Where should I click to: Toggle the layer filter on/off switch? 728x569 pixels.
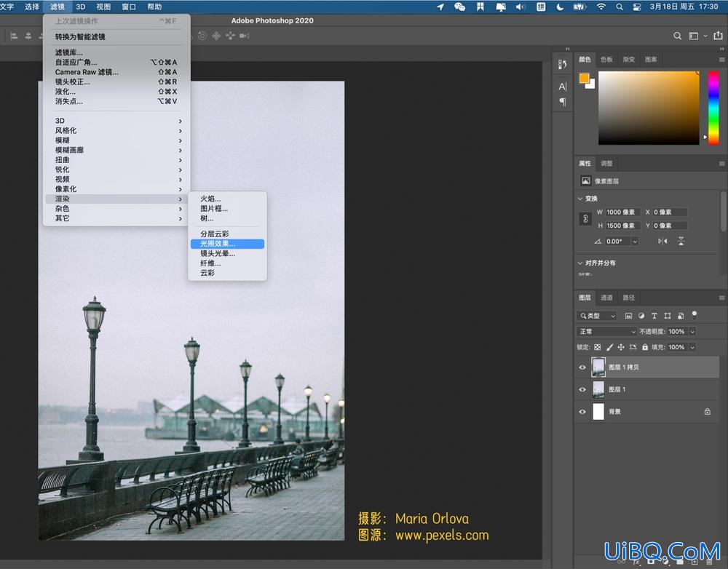click(694, 314)
